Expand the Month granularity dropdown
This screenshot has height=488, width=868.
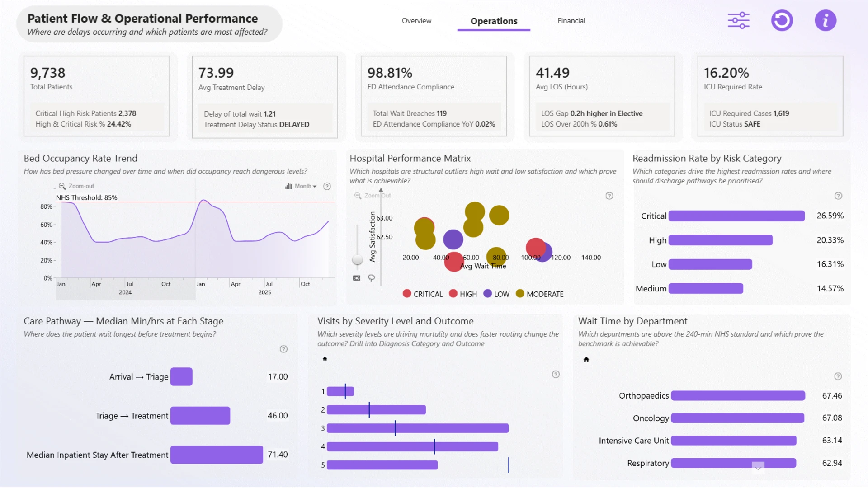point(301,186)
